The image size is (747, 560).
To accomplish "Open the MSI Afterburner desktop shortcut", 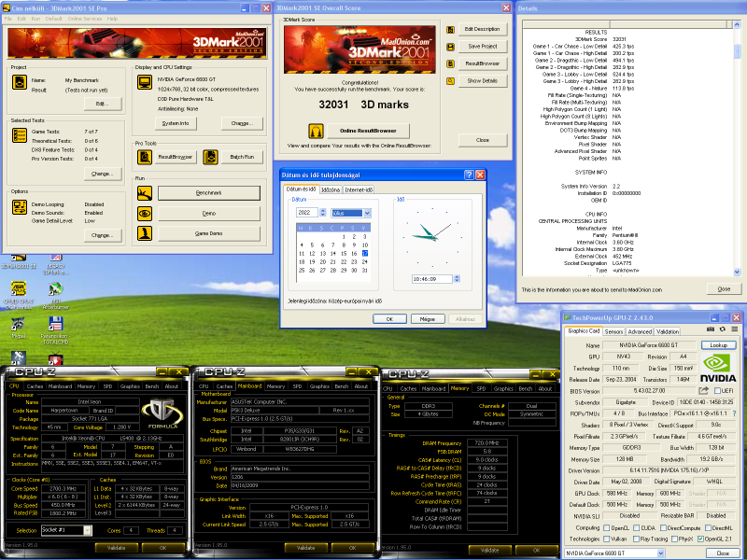I will [56, 295].
